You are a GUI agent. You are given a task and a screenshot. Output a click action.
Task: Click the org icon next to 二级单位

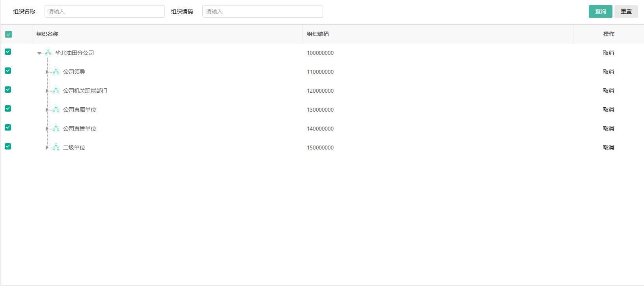(x=56, y=147)
